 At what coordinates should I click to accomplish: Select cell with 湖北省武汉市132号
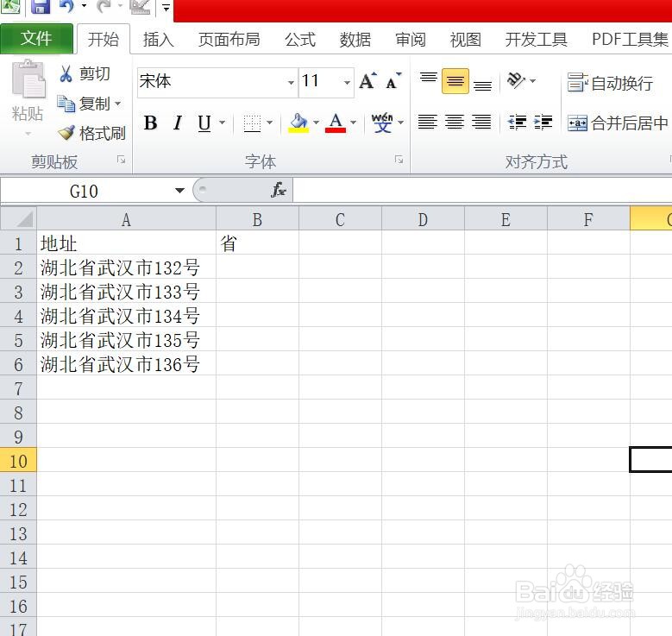point(127,268)
